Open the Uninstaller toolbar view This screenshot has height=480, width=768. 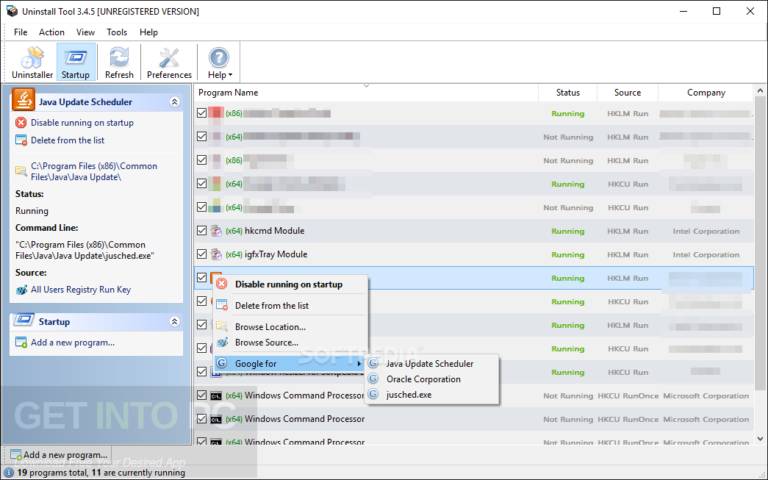(x=32, y=62)
